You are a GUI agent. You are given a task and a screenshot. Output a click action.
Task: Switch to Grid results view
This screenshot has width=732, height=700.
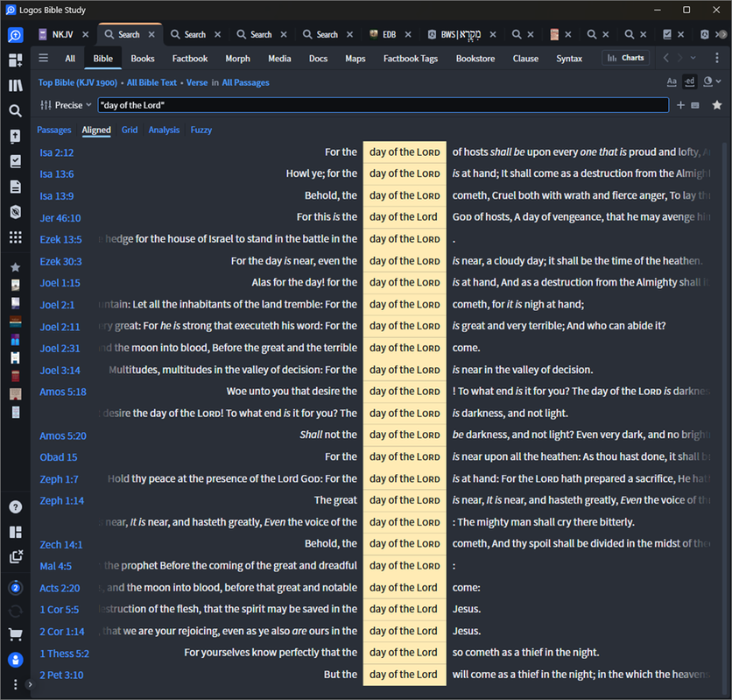[130, 130]
